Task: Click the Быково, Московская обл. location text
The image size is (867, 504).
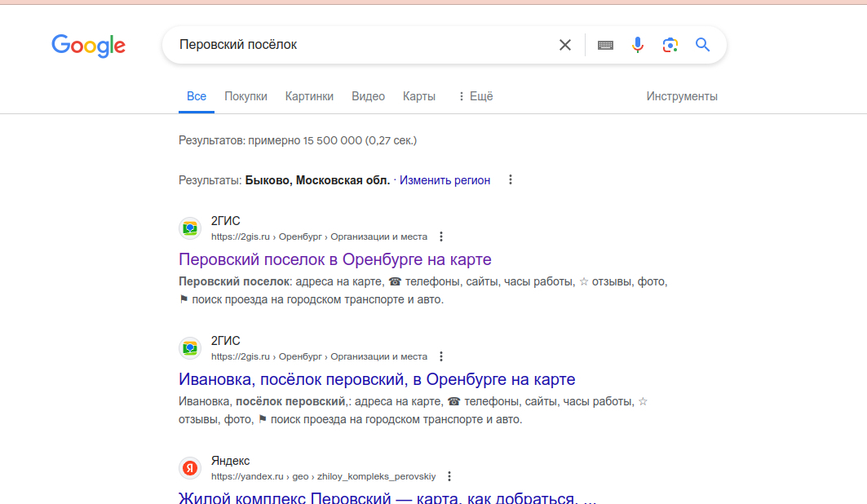Action: tap(317, 180)
